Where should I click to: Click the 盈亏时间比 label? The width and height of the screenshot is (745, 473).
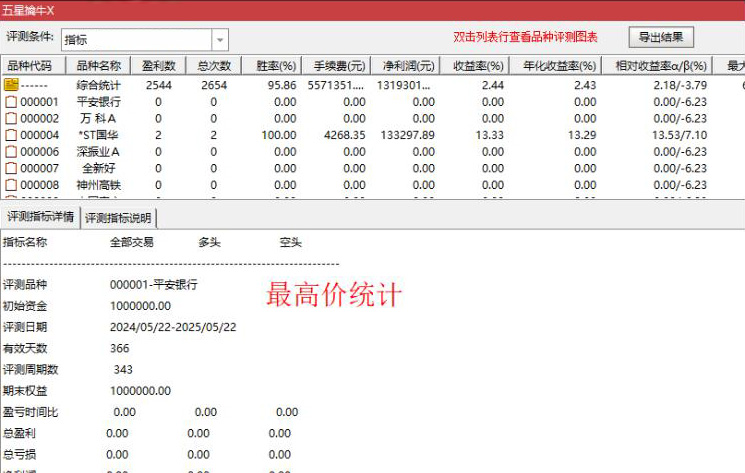30,412
